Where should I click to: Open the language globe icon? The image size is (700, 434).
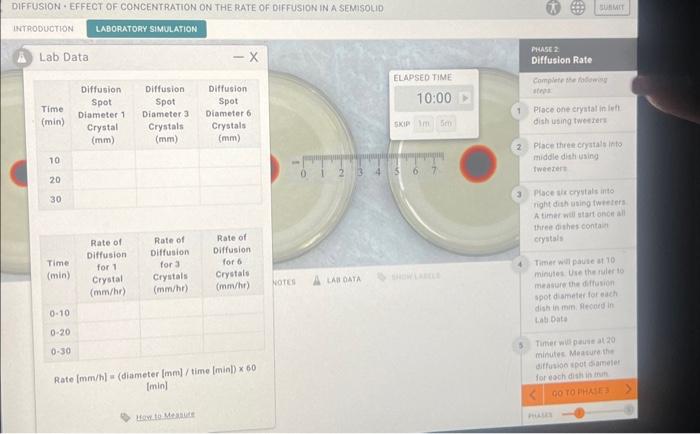pos(578,7)
